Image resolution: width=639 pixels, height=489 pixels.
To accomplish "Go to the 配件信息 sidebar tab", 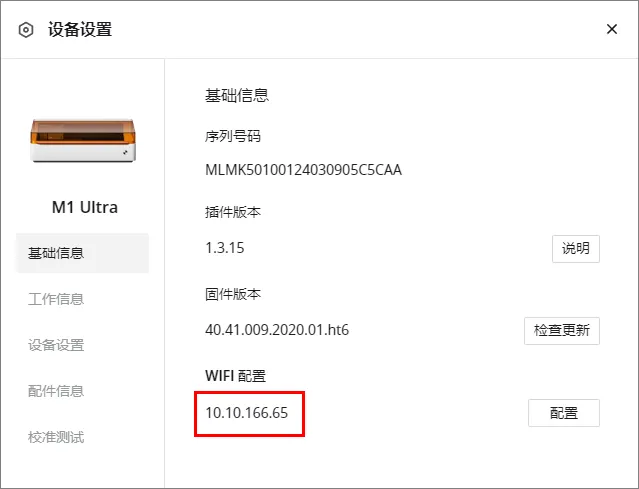I will point(56,391).
